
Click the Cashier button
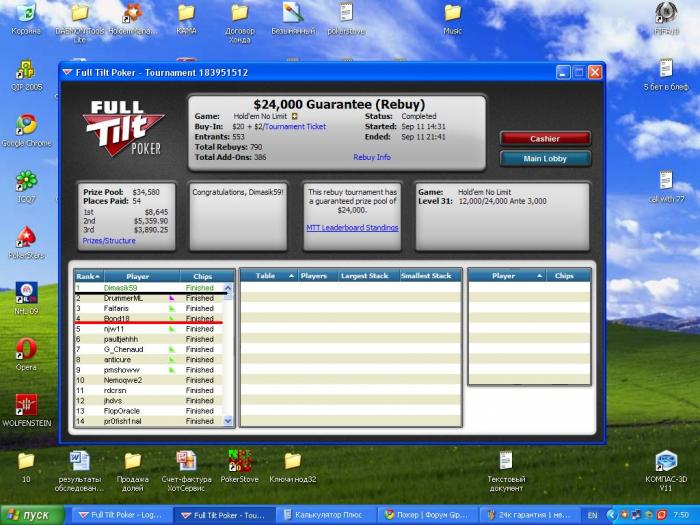pyautogui.click(x=545, y=139)
